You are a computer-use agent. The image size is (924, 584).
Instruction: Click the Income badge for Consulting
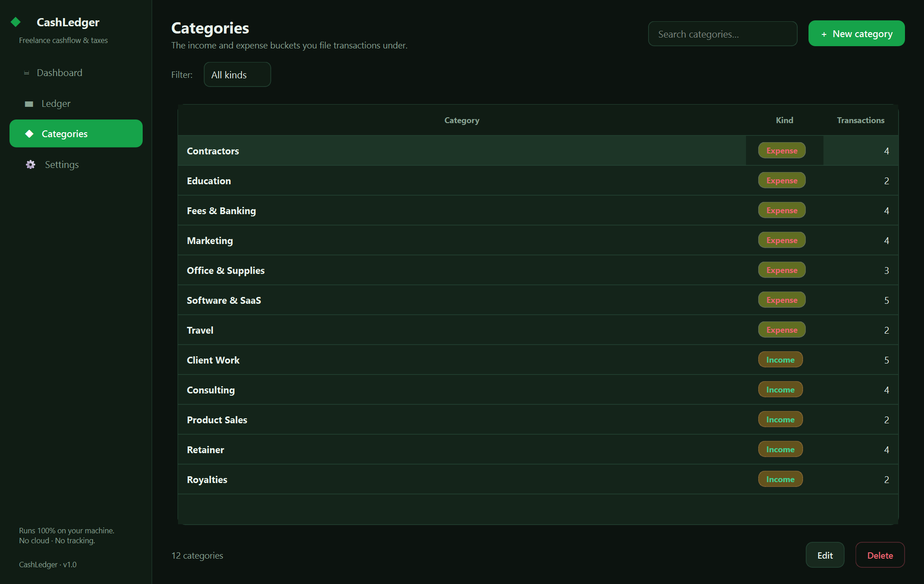780,389
